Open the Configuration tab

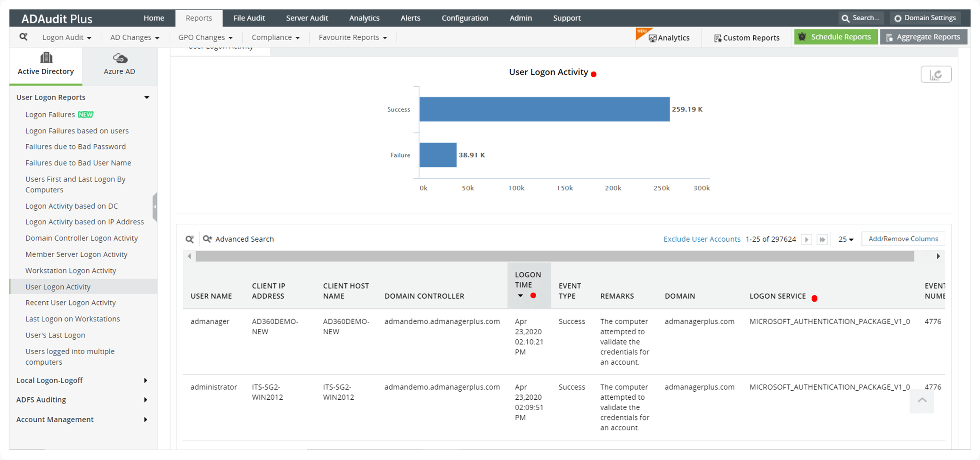click(465, 18)
